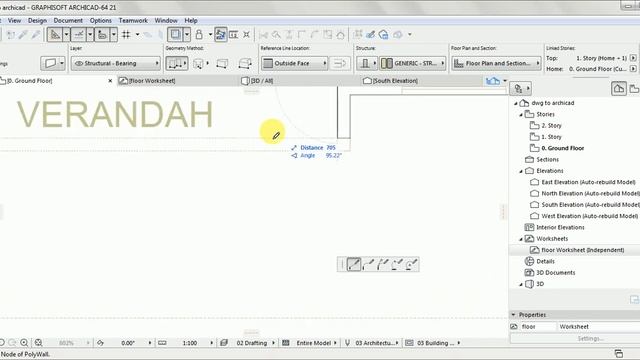
Task: Select 2. Story in navigator
Action: [551, 126]
